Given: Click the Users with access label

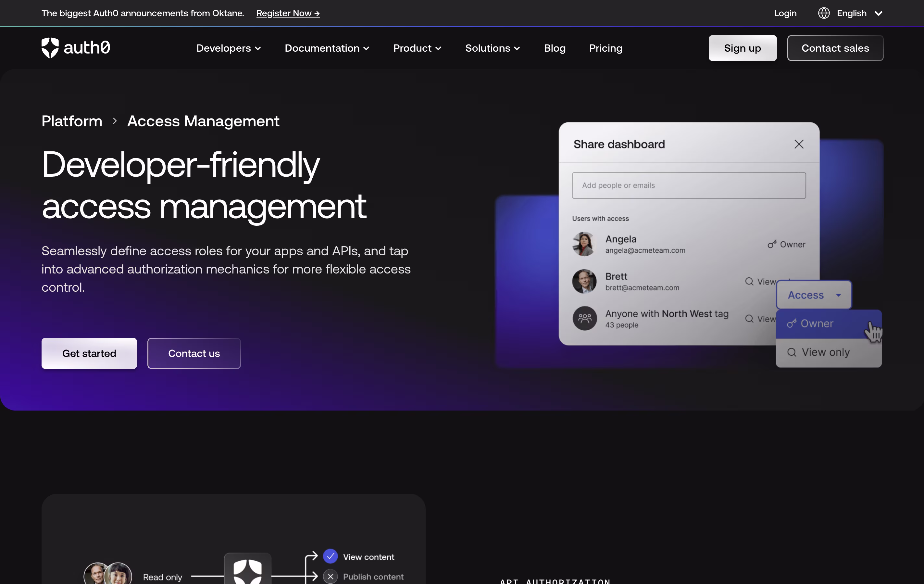Looking at the screenshot, I should (600, 219).
